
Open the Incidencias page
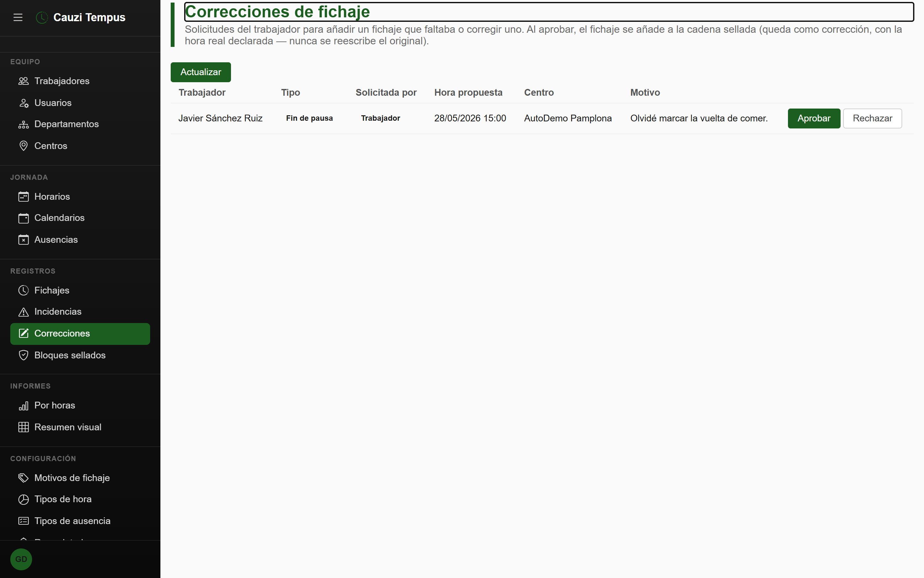coord(80,312)
